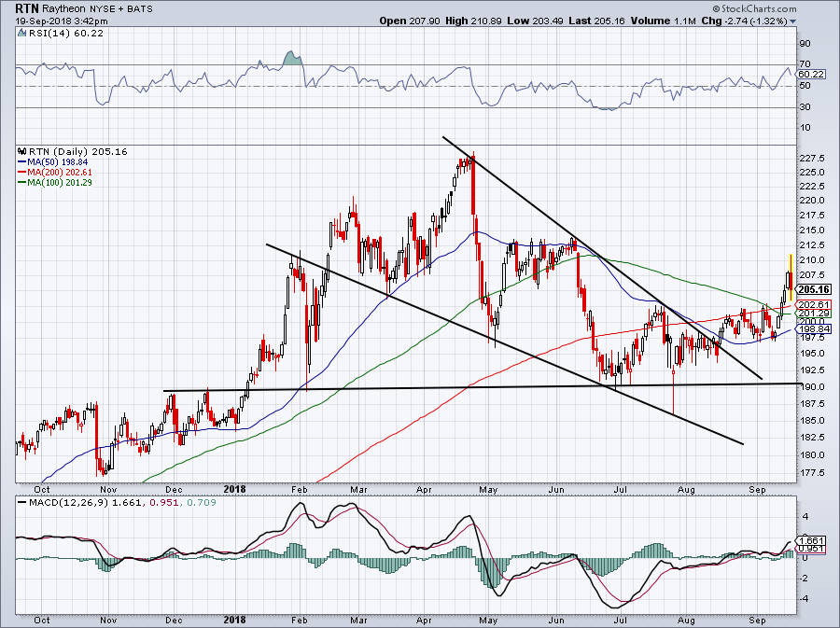Screen dimensions: 840x628
Task: Click the 210.0 price axis label
Action: coord(812,260)
